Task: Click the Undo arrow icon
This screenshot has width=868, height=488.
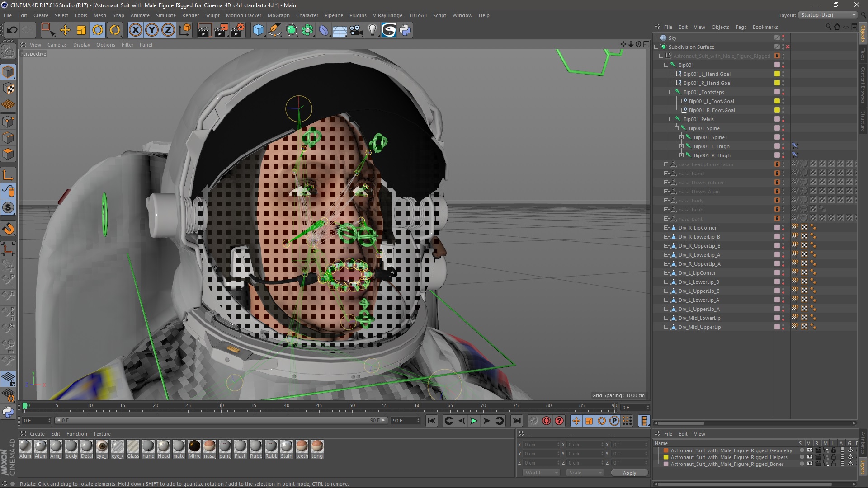Action: coord(12,30)
